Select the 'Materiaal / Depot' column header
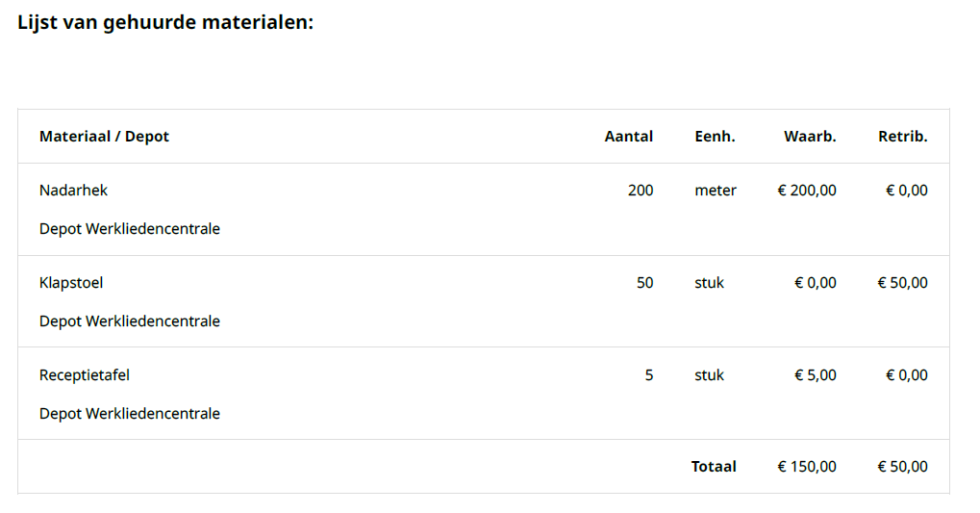Image resolution: width=980 pixels, height=513 pixels. coord(104,137)
